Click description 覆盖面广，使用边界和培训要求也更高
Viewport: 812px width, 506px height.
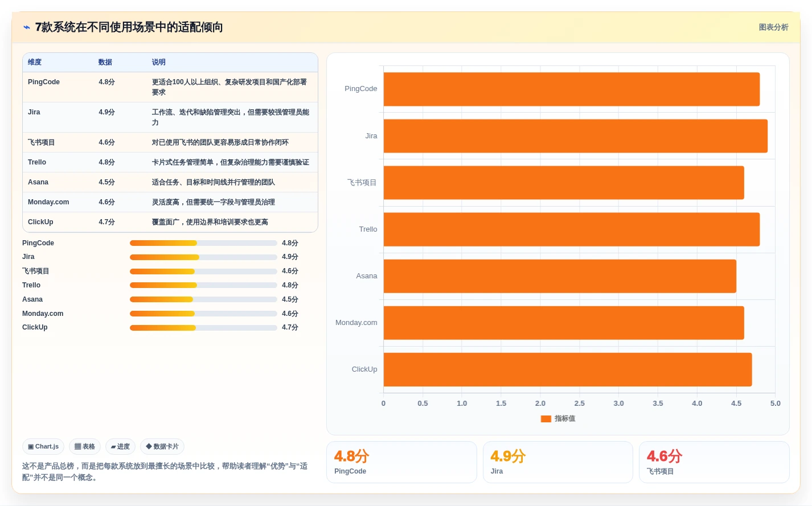[x=210, y=222]
